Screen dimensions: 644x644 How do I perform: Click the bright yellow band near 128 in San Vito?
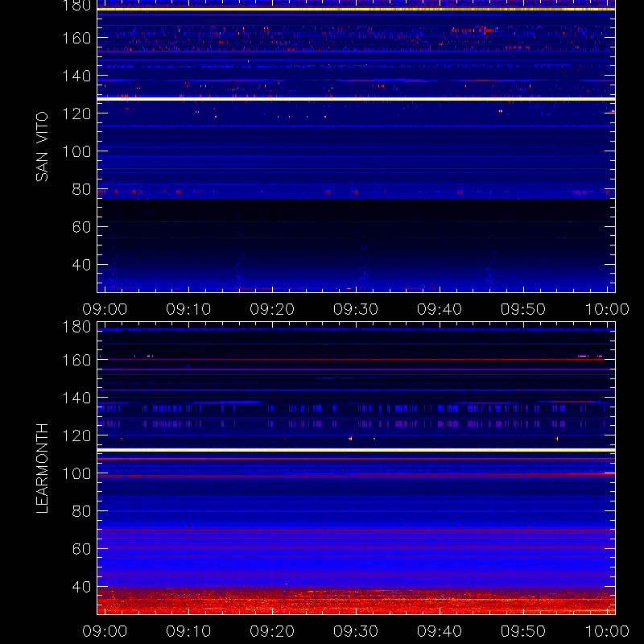pyautogui.click(x=356, y=99)
